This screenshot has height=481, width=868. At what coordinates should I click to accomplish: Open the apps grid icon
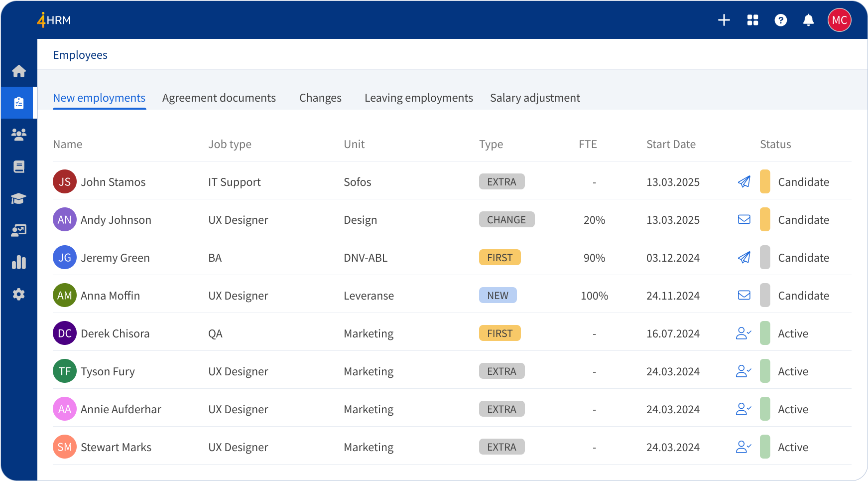click(x=752, y=20)
